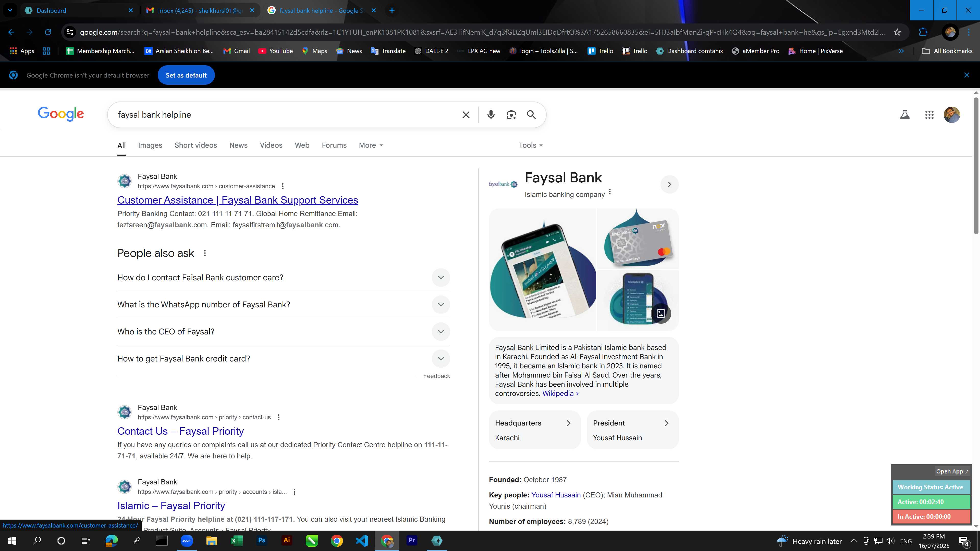Select the Images search filter
980x551 pixels.
click(150, 145)
